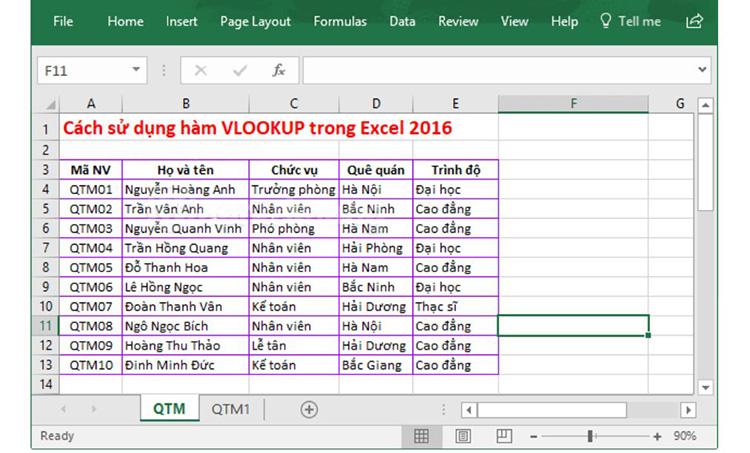The width and height of the screenshot is (750, 453).
Task: Click horizontal scrollbar left arrow
Action: [469, 410]
